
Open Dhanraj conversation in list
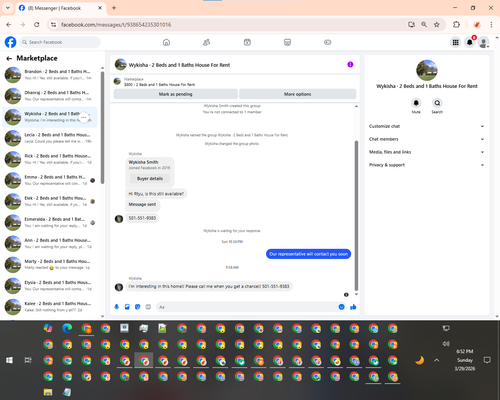coord(50,96)
